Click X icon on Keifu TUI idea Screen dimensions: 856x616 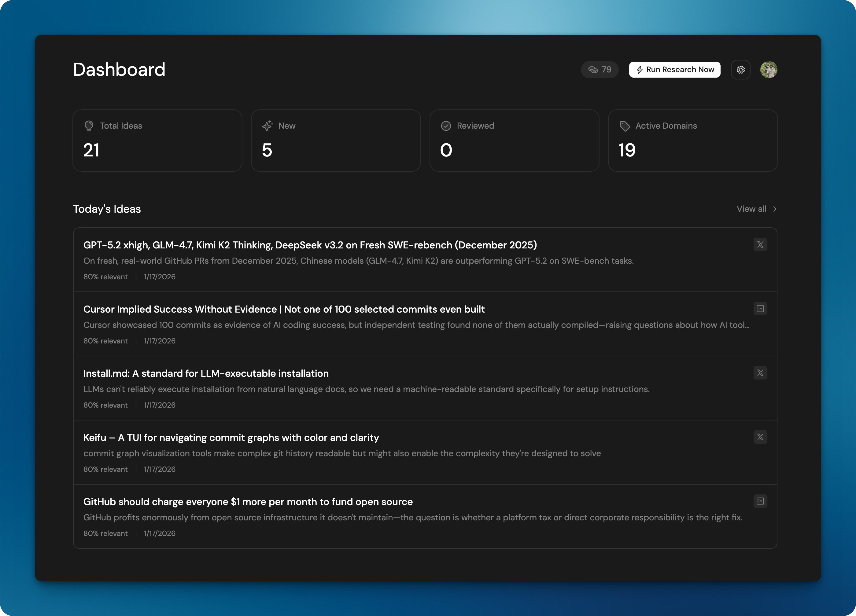coord(760,437)
